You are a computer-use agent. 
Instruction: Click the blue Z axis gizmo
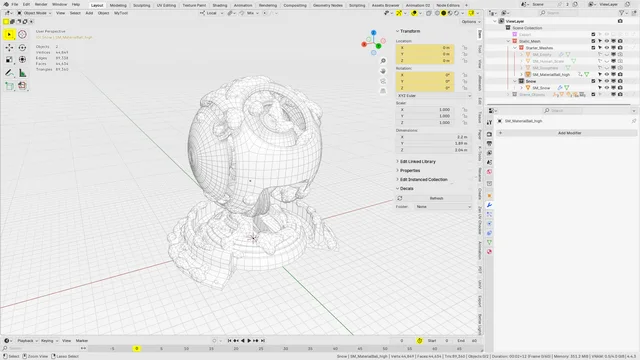(373, 32)
